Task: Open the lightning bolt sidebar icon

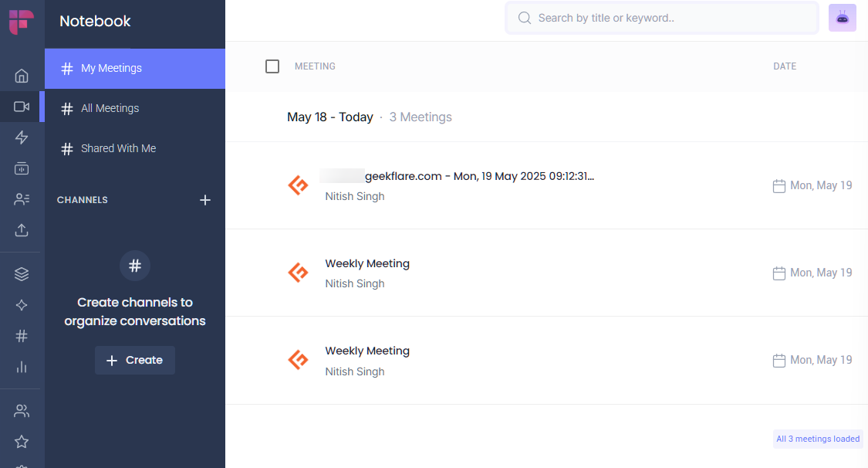Action: point(22,137)
